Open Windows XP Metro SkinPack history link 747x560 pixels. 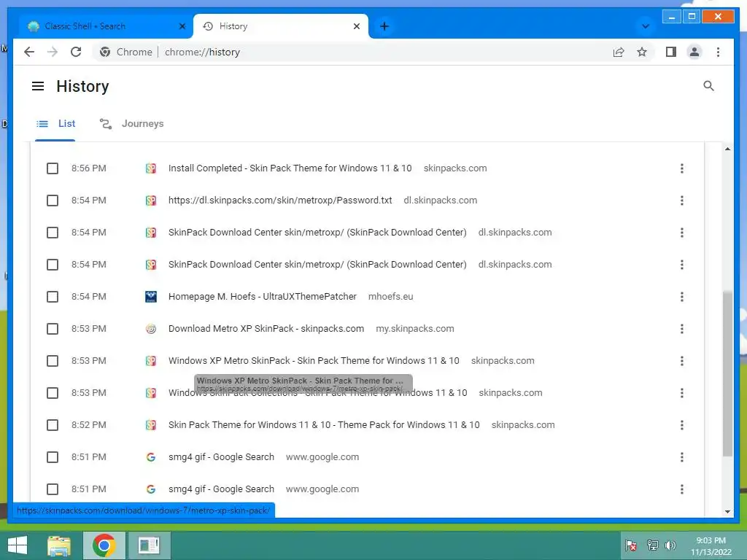314,360
